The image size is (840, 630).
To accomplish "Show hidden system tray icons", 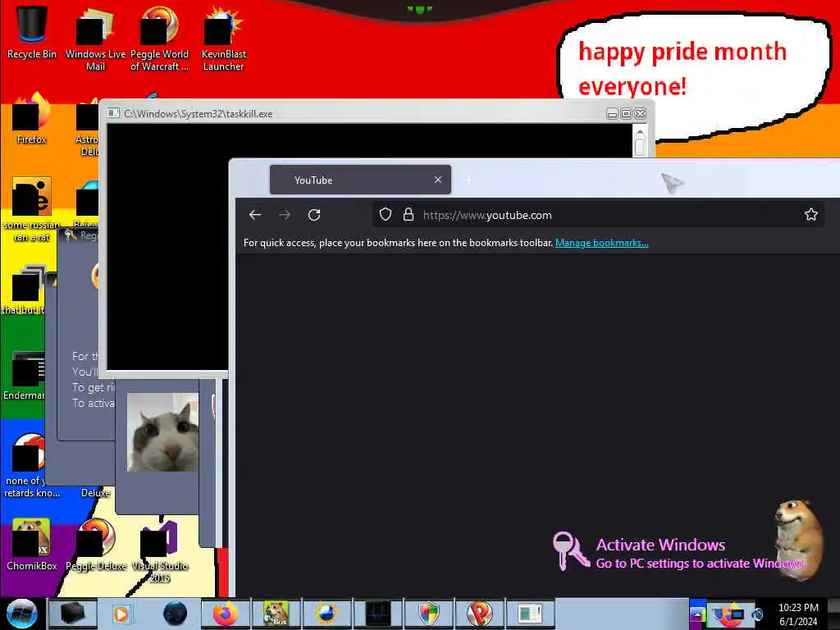I will pos(697,614).
